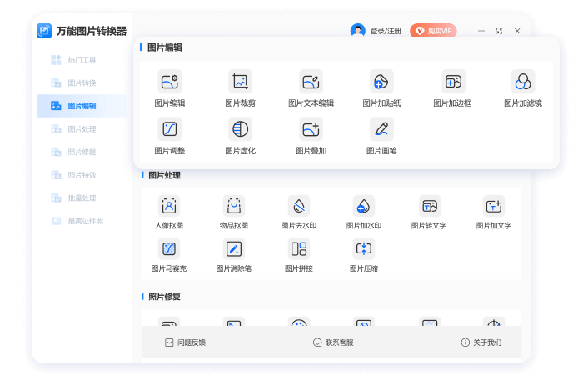Select the 图片去水印 watermark removal tool
This screenshot has width=588, height=391.
pos(299,206)
